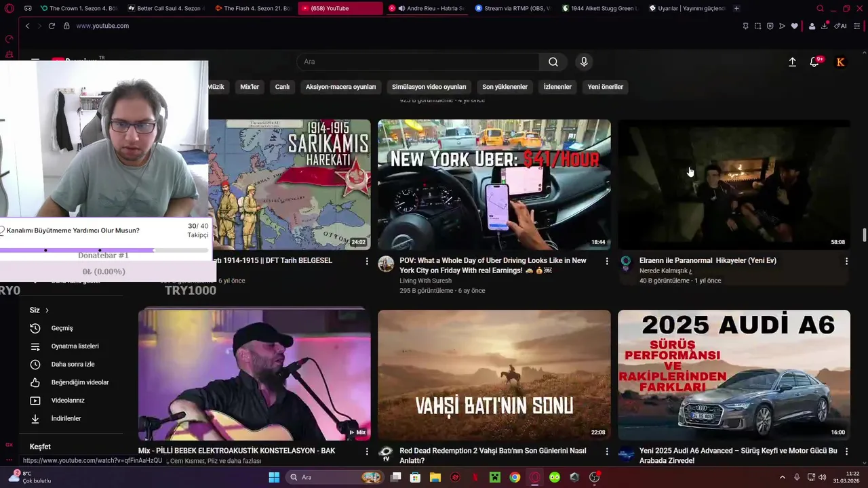The image size is (868, 488).
Task: Open the menu for the Uber Driving video
Action: point(607,261)
